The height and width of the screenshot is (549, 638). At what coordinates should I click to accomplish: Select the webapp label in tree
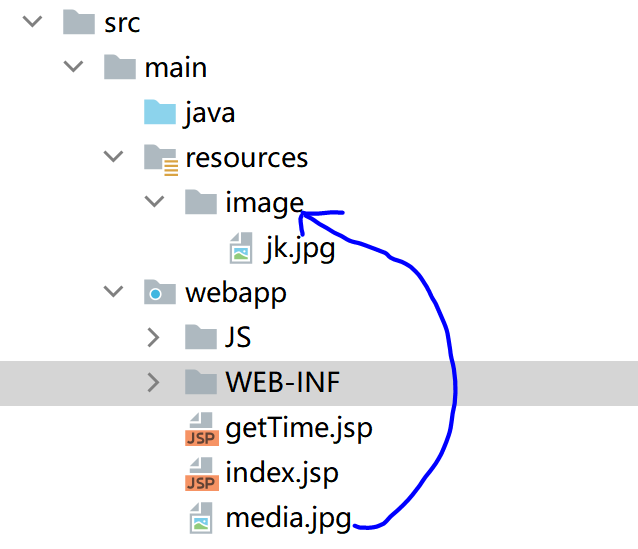(236, 294)
